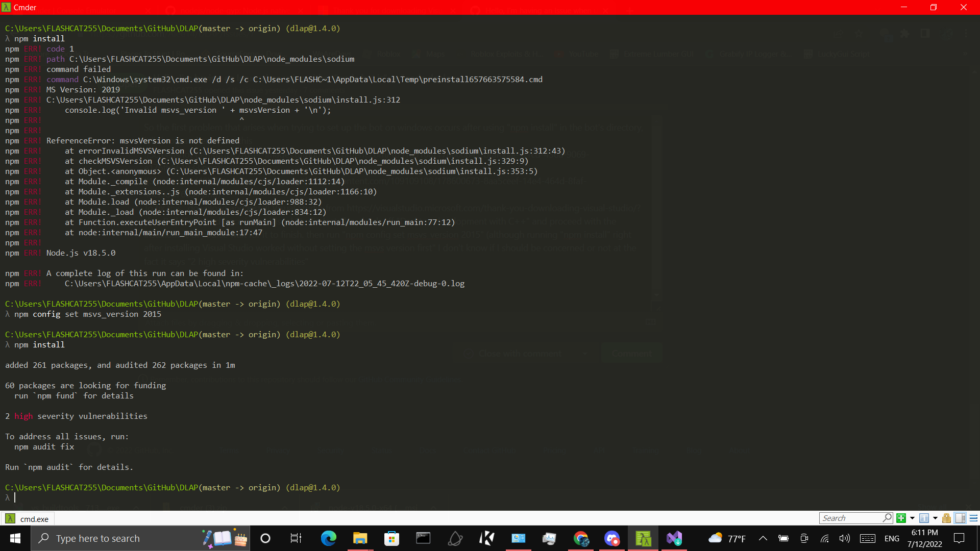
Task: Open the volume control in system tray
Action: [x=845, y=538]
